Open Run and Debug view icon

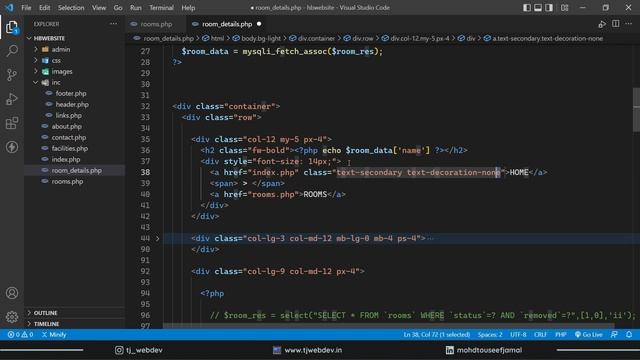[12, 99]
